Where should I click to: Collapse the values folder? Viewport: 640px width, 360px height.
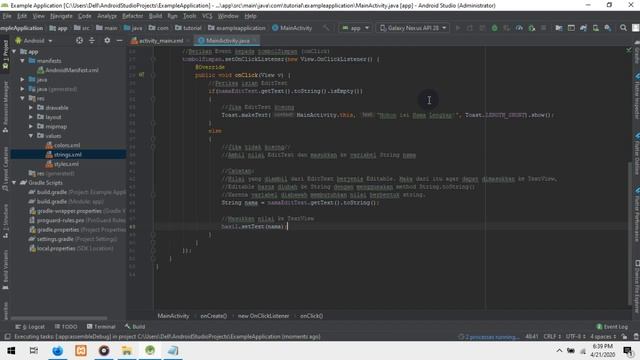pyautogui.click(x=31, y=136)
